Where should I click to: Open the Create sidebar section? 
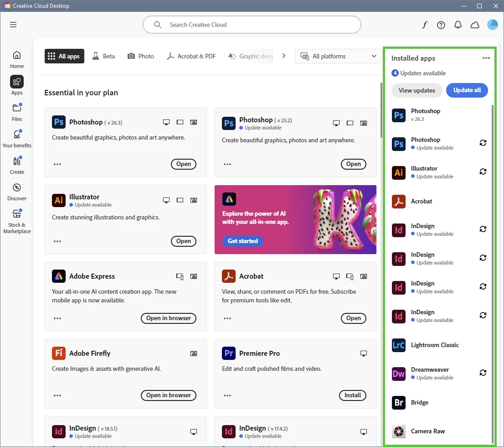point(17,165)
